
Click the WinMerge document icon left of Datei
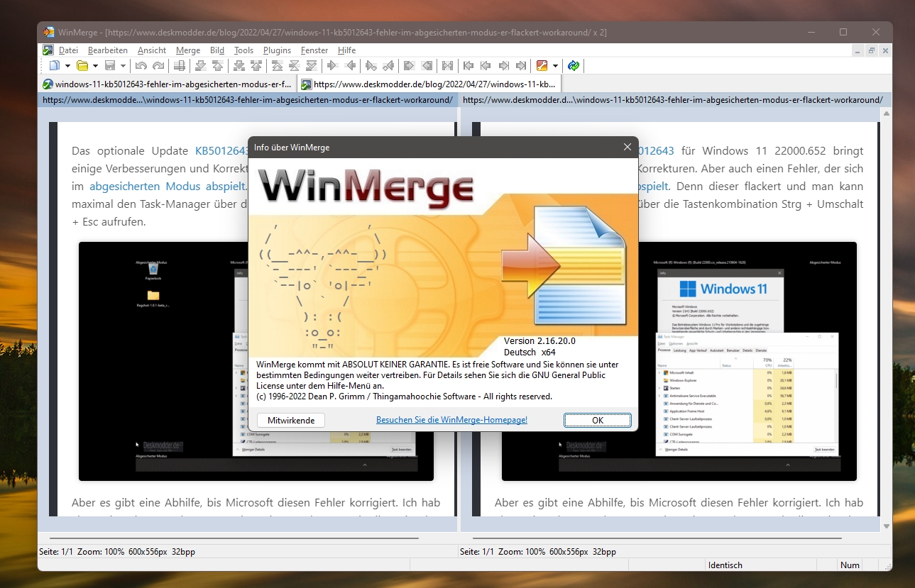coord(48,50)
